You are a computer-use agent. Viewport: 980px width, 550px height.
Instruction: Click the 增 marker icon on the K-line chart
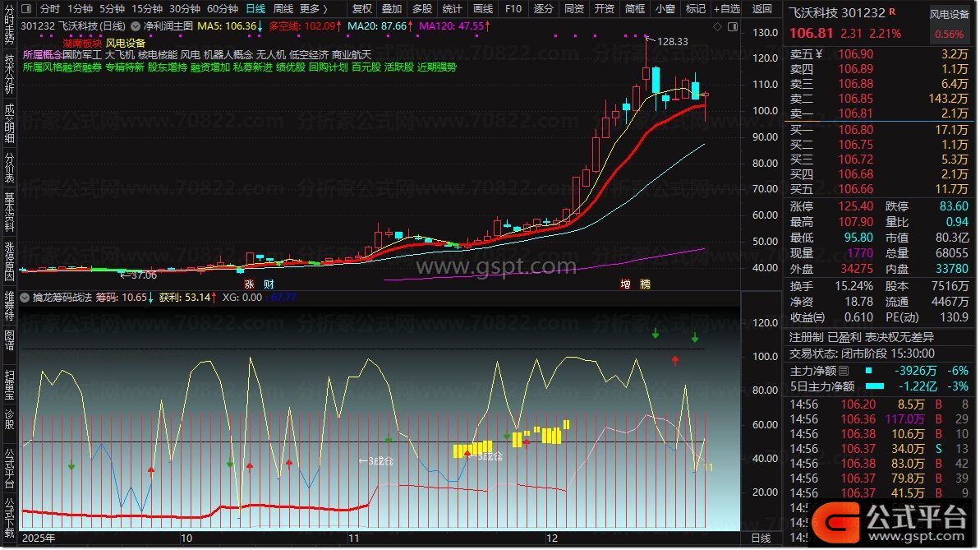coord(626,284)
